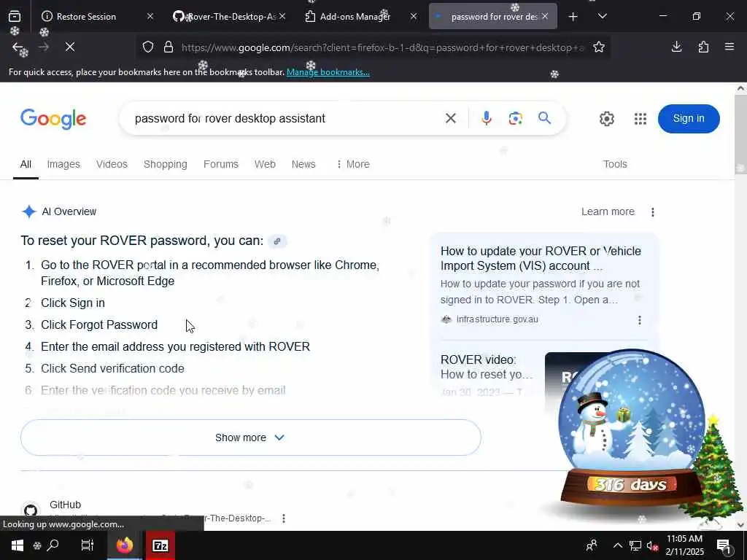Open Windows taskbar search
747x560 pixels.
click(x=53, y=545)
